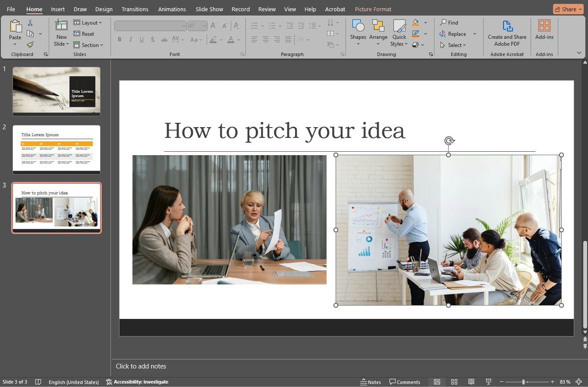This screenshot has height=387, width=588.
Task: Decrease font size with the smaller A icon
Action: tap(225, 26)
